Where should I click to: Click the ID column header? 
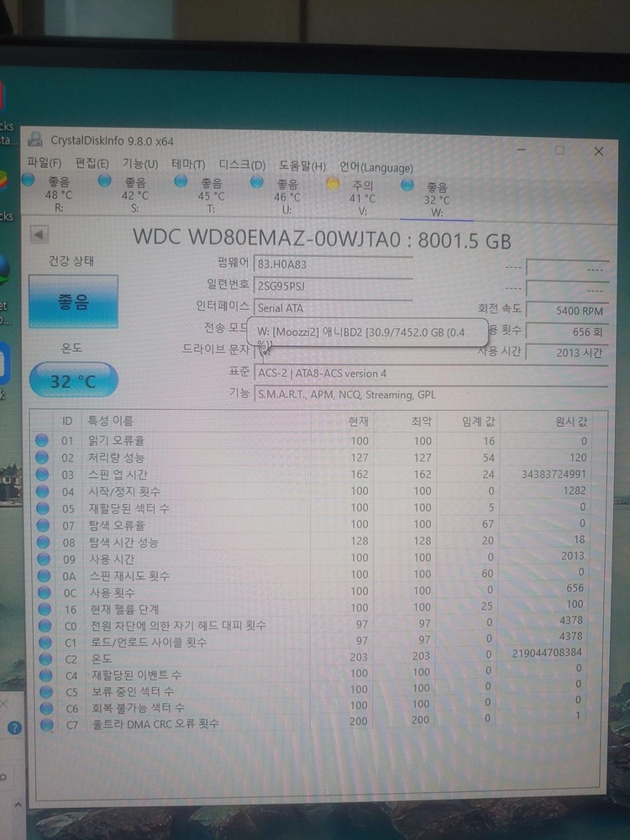point(67,421)
